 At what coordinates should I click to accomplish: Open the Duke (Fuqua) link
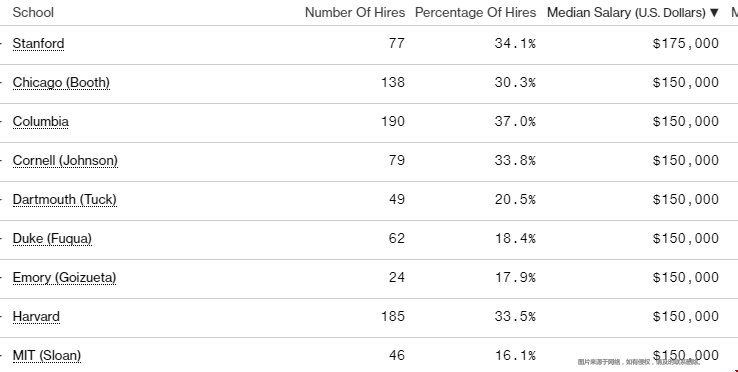(52, 239)
